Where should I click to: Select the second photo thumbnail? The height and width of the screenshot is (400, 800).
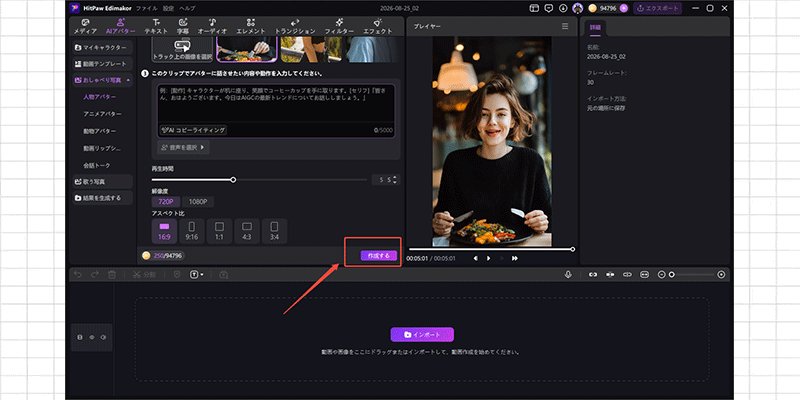click(311, 49)
